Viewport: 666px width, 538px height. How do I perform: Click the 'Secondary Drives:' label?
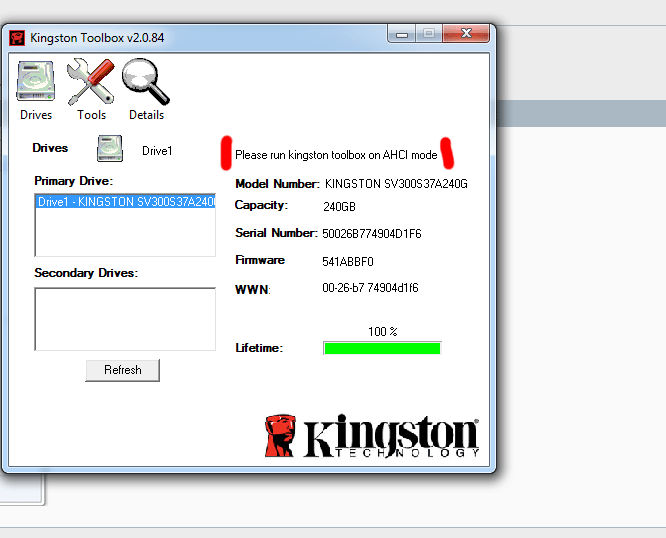[x=86, y=273]
